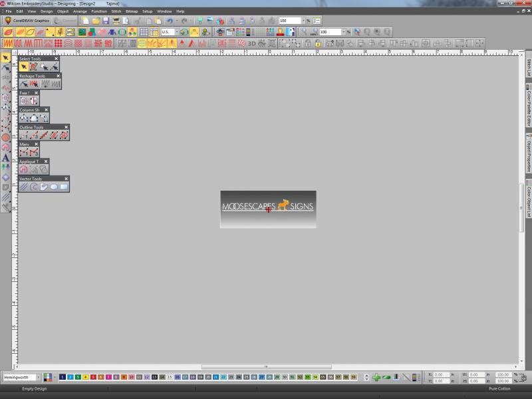
Task: Undo the last action
Action: coord(170,21)
